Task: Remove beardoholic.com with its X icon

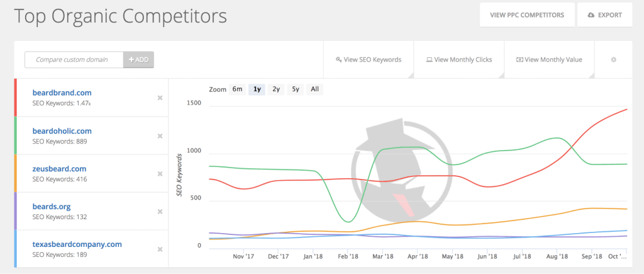Action: click(x=160, y=135)
